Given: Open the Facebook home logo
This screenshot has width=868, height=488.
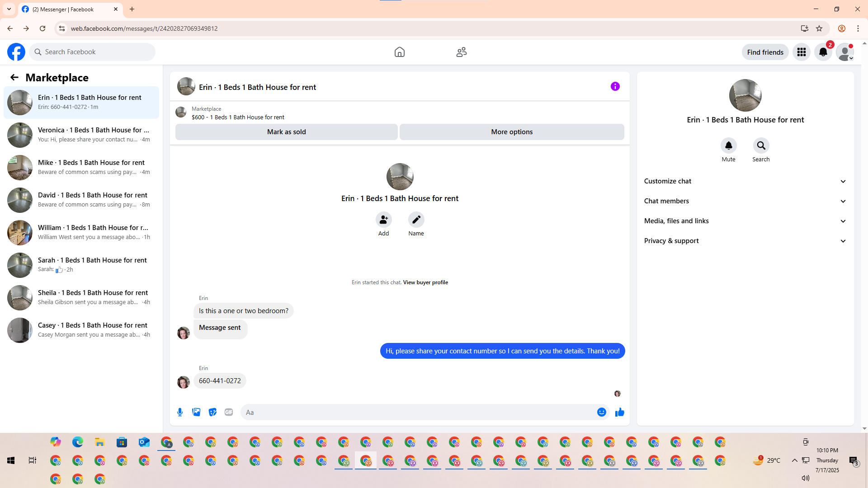Looking at the screenshot, I should pyautogui.click(x=16, y=52).
